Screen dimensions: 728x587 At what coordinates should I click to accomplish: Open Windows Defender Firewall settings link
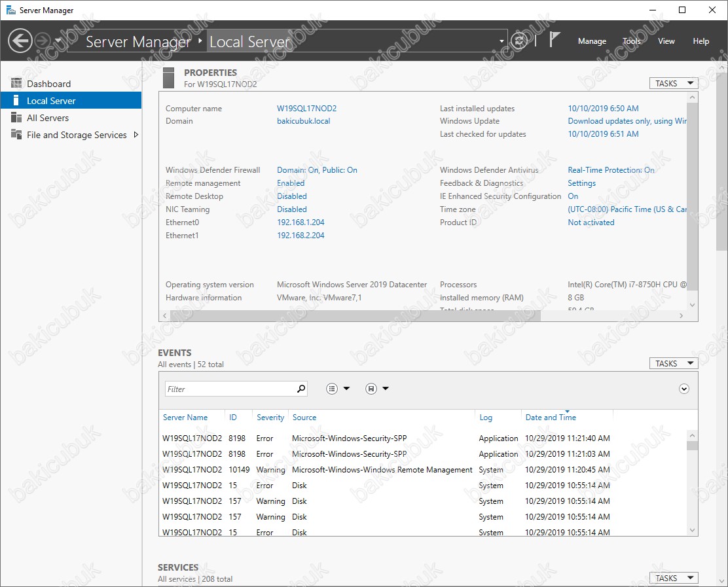point(317,170)
